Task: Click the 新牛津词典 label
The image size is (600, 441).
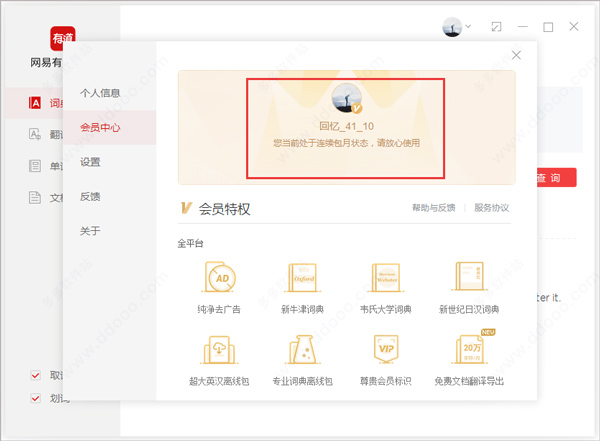Action: click(302, 309)
